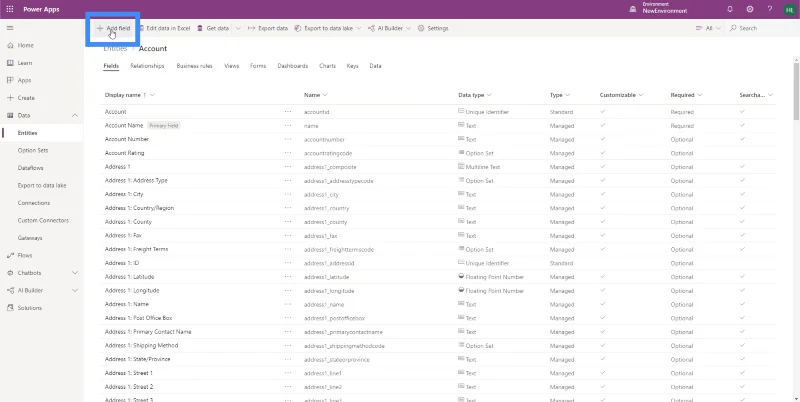Collapse the left navigation hamburger menu
Viewport: 800px width, 402px height.
coord(10,28)
